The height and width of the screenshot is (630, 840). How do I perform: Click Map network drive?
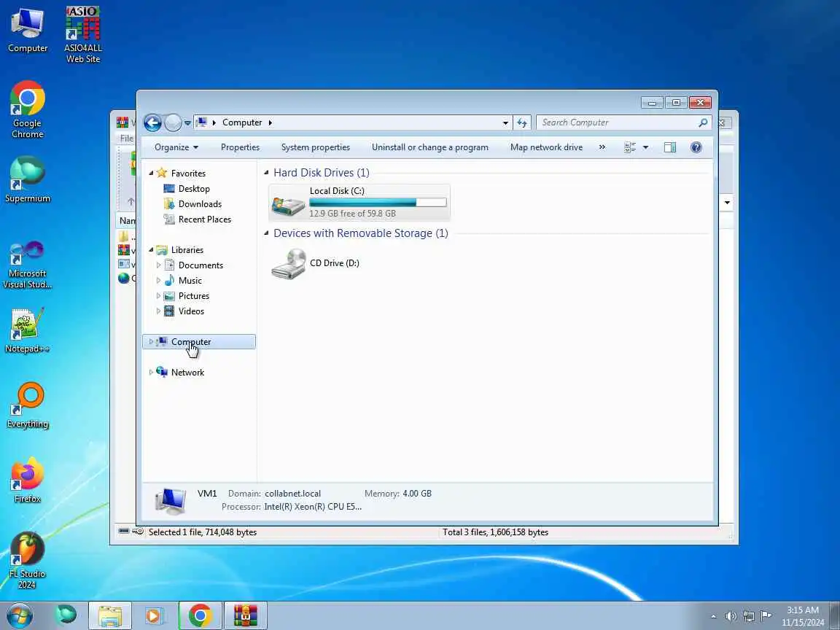546,147
